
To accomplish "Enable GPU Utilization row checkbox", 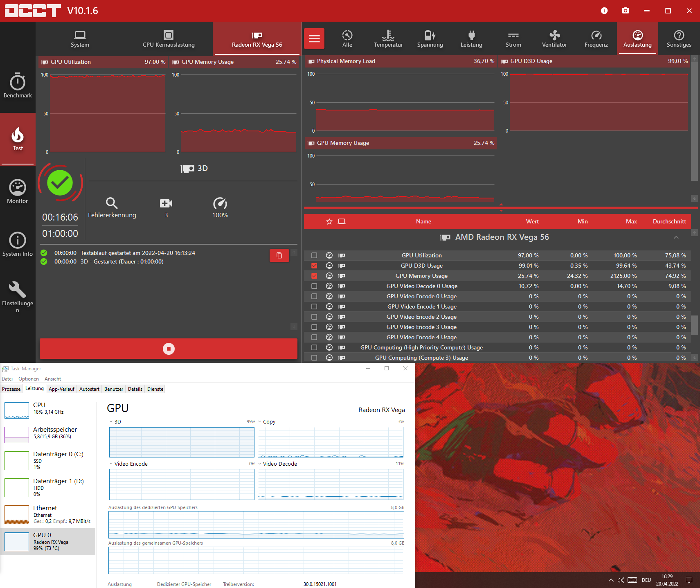I will (314, 255).
